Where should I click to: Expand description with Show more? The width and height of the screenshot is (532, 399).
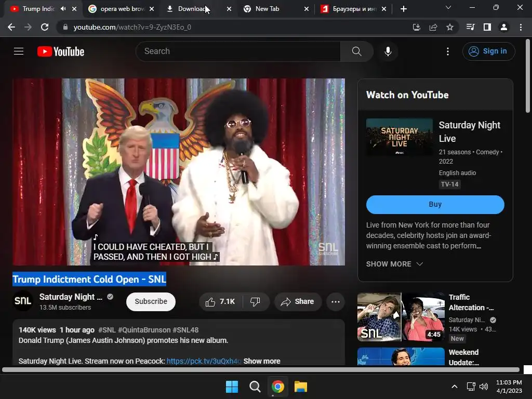tap(262, 361)
